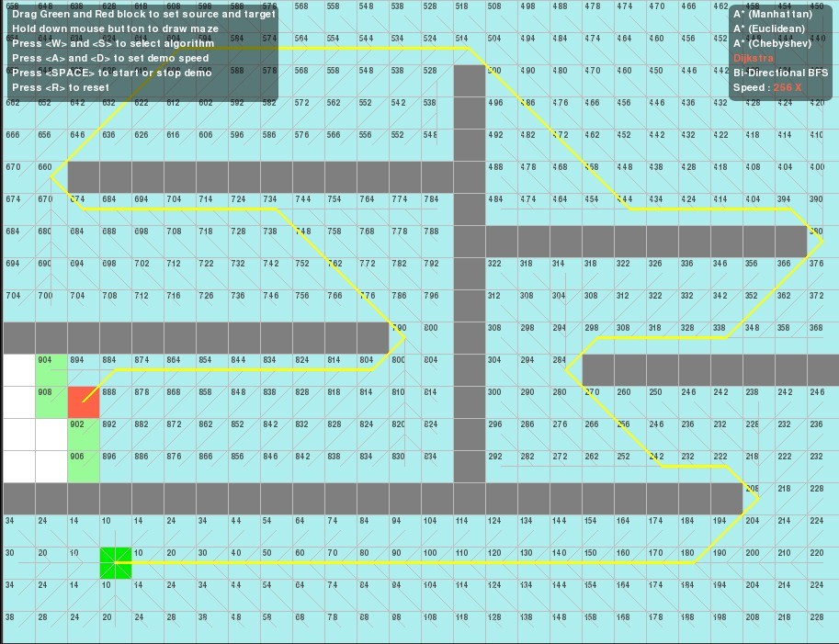Click the grid cell labeled 784
Screen dimensions: 839x644
pos(437,209)
